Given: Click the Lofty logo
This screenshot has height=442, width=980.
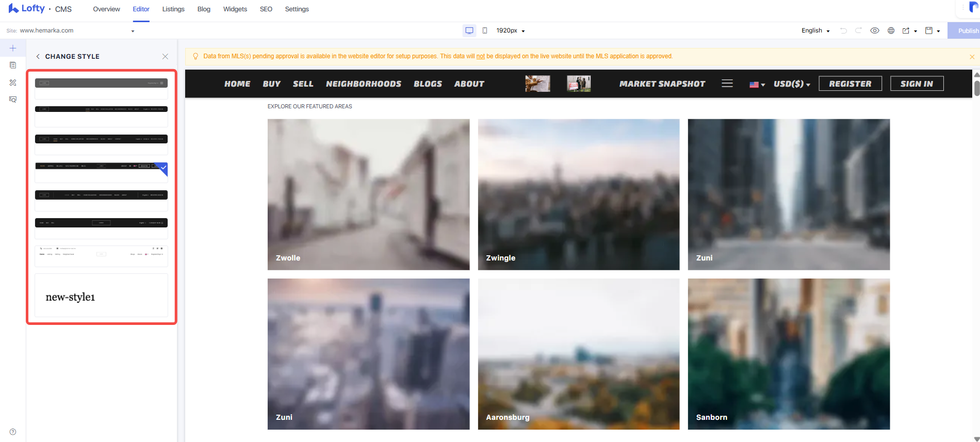Looking at the screenshot, I should (26, 9).
